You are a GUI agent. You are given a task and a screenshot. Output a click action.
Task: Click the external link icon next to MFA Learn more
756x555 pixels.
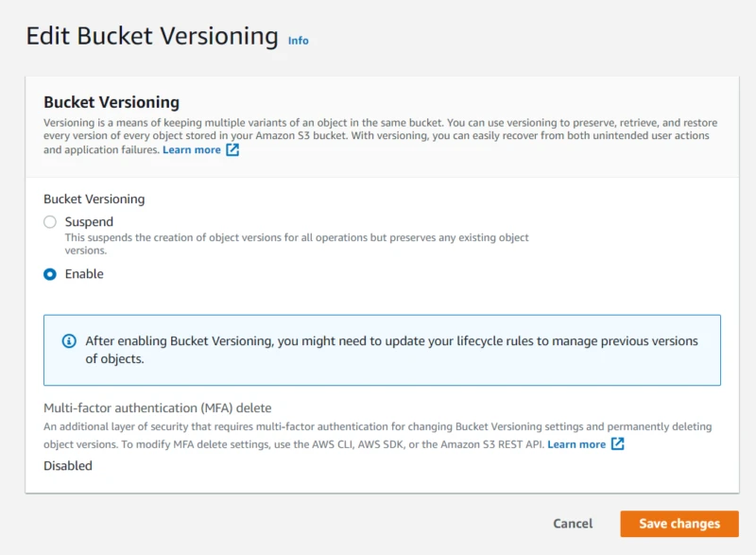pyautogui.click(x=620, y=442)
